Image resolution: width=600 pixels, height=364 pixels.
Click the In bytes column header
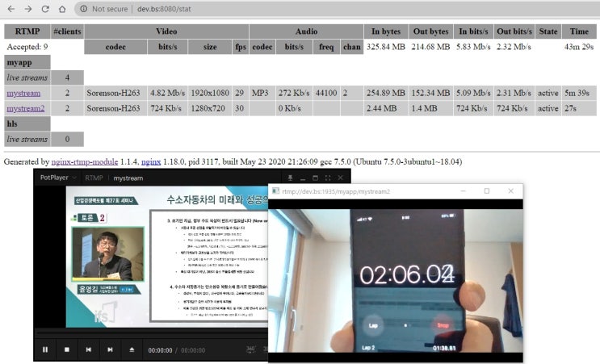point(386,31)
